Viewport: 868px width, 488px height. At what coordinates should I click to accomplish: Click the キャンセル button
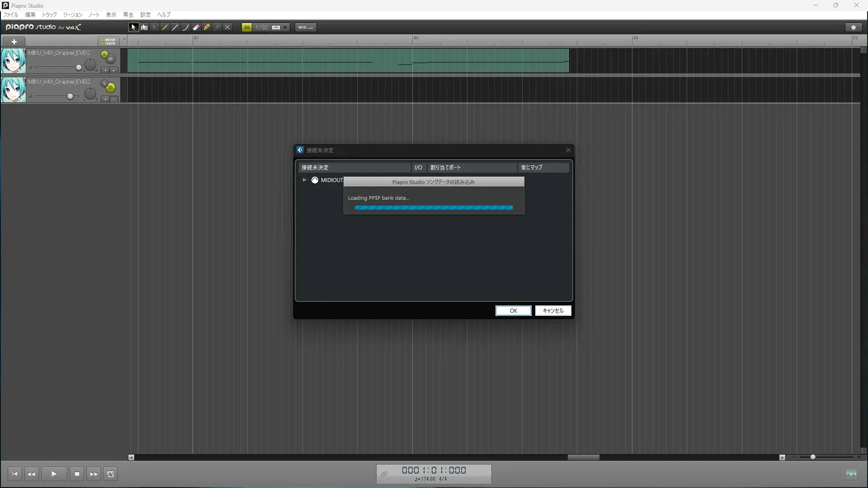click(x=553, y=311)
